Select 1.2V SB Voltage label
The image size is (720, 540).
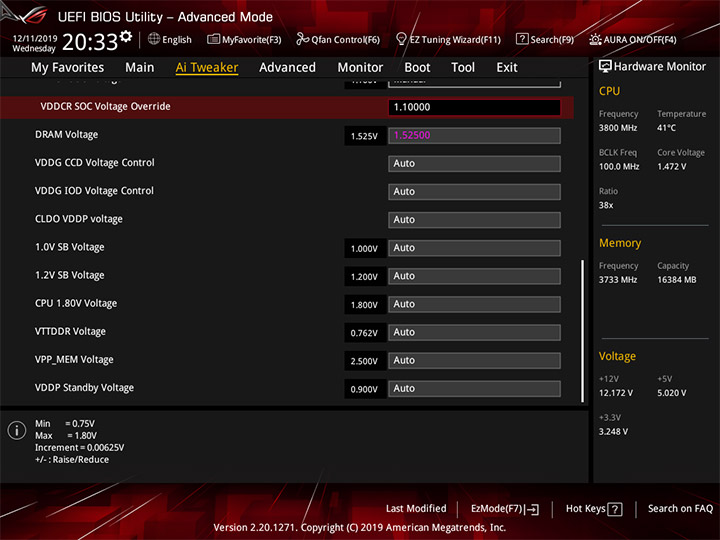coord(69,275)
